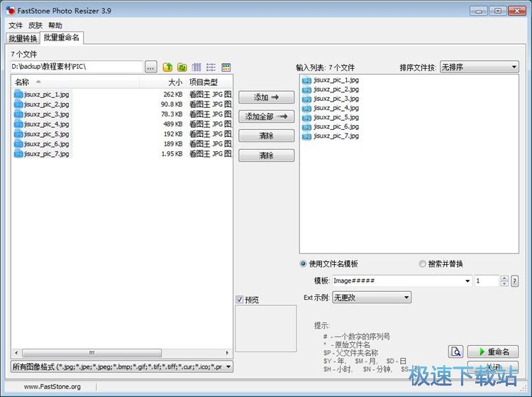The image size is (532, 397).
Task: Click jisuxz_pic_7.jpg icon in input list
Action: (306, 136)
